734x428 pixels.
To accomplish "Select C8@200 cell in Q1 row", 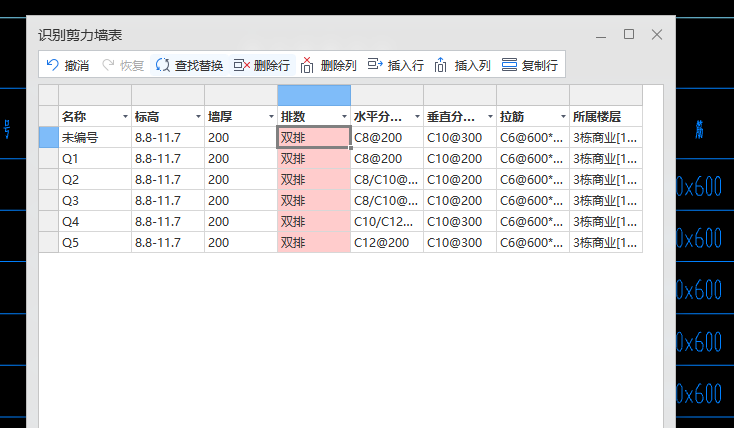I will (x=387, y=159).
